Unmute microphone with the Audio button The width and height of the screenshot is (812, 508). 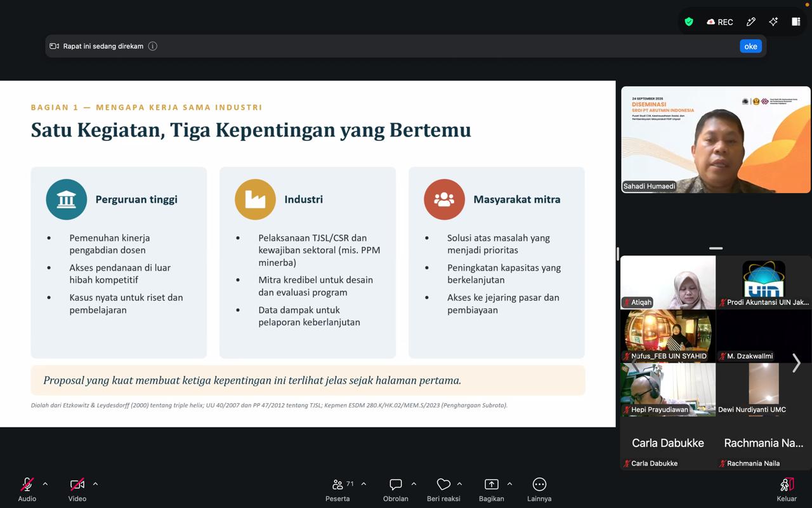point(27,490)
